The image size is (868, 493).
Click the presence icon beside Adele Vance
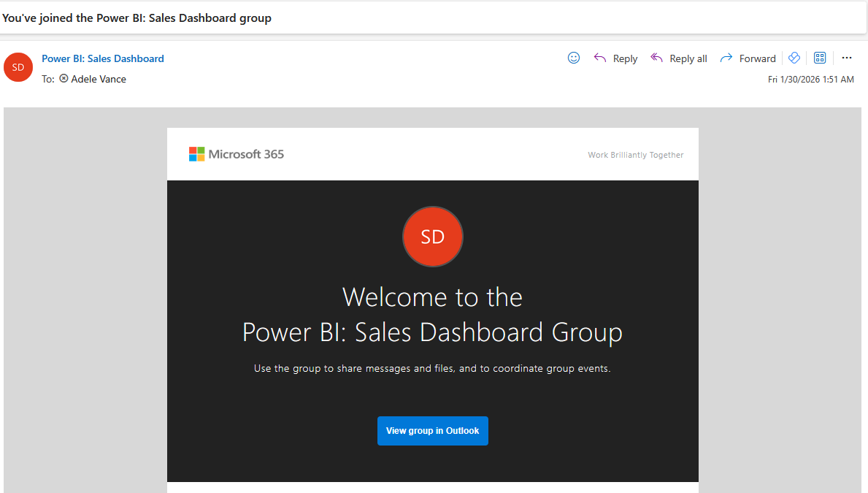pyautogui.click(x=64, y=79)
